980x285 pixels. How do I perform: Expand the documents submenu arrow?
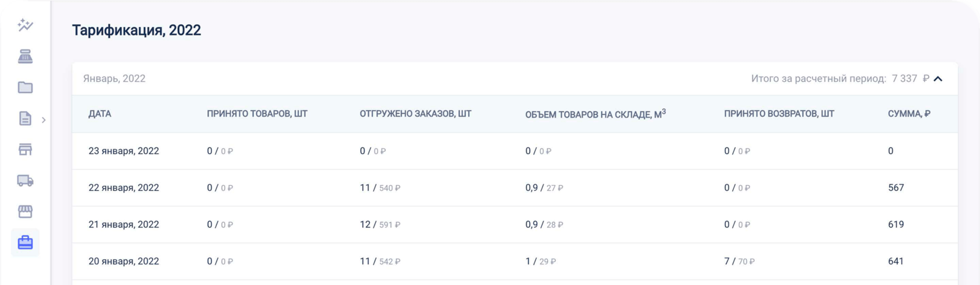click(x=44, y=120)
